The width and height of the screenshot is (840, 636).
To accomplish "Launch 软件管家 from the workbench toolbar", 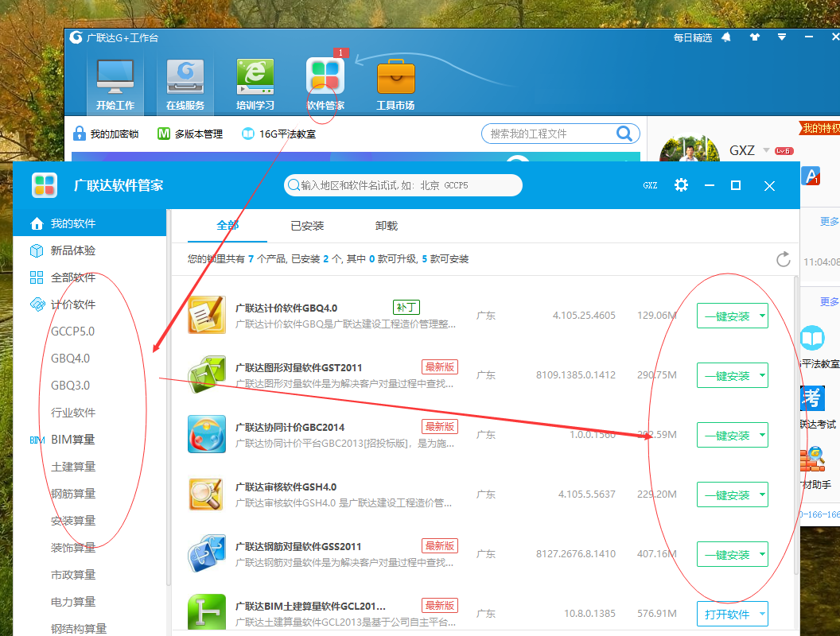I will pos(325,84).
